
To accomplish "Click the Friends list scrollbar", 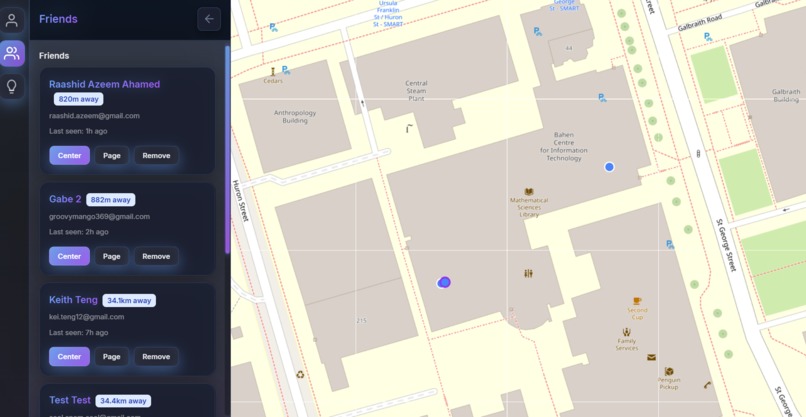I will 227,150.
